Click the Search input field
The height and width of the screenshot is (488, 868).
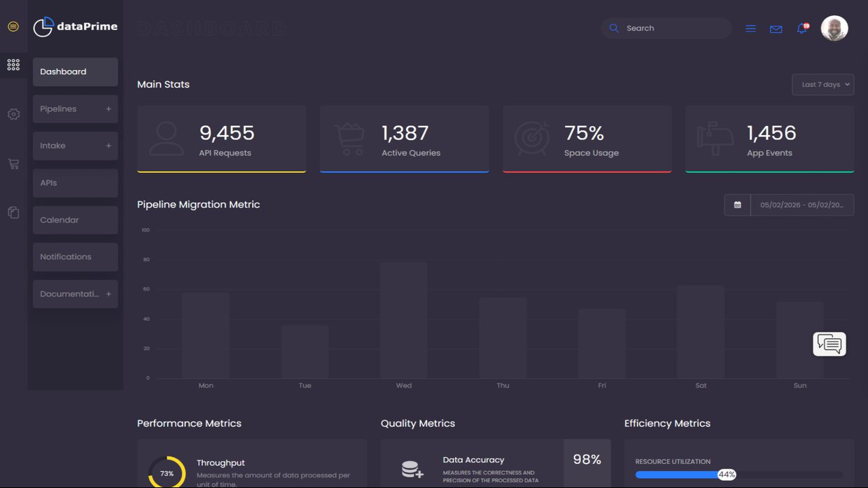pos(666,28)
